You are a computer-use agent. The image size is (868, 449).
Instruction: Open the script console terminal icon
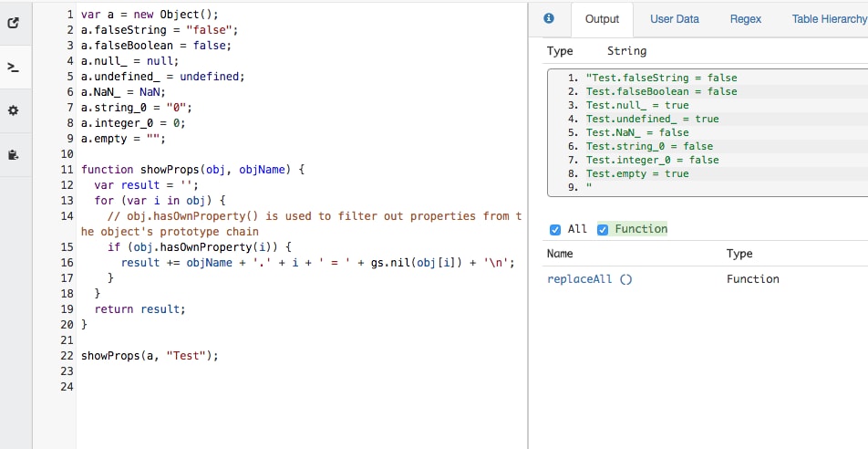[x=14, y=68]
